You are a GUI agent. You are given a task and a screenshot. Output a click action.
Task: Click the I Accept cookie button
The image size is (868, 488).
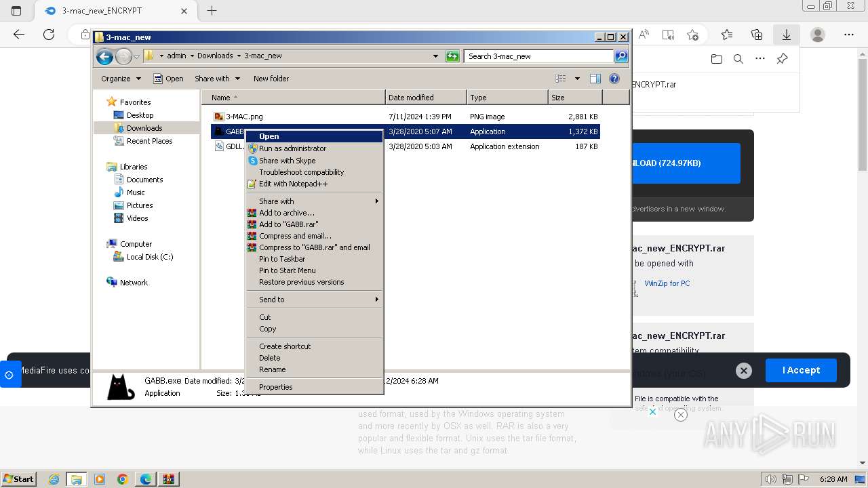[801, 370]
